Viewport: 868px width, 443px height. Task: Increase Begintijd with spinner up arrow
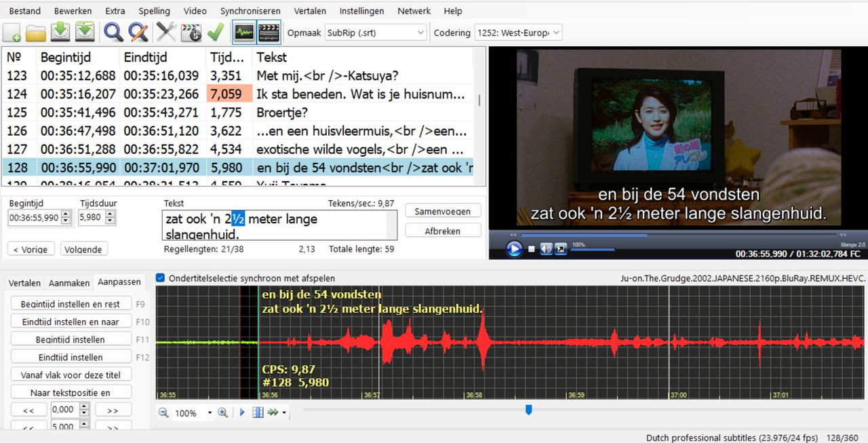[x=66, y=214]
